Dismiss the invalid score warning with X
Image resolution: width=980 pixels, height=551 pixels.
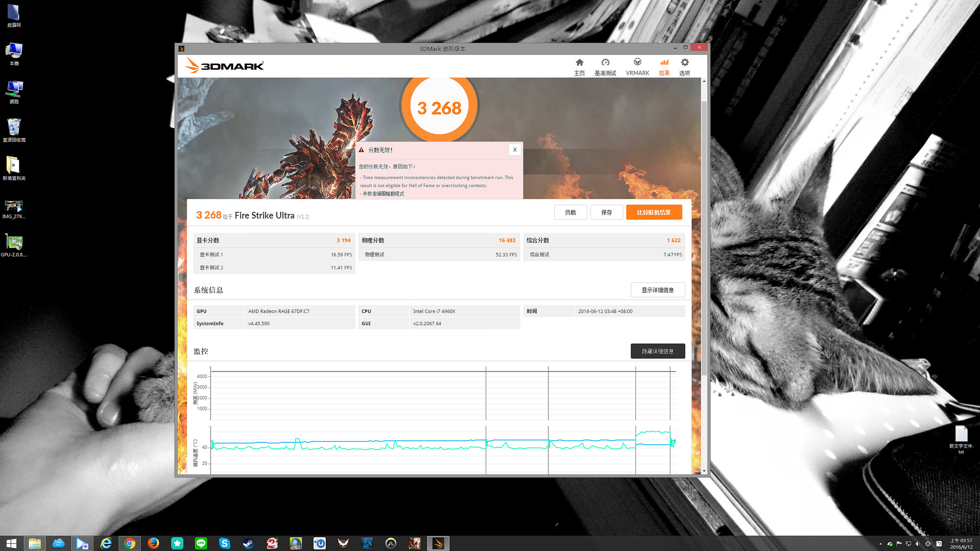tap(514, 150)
